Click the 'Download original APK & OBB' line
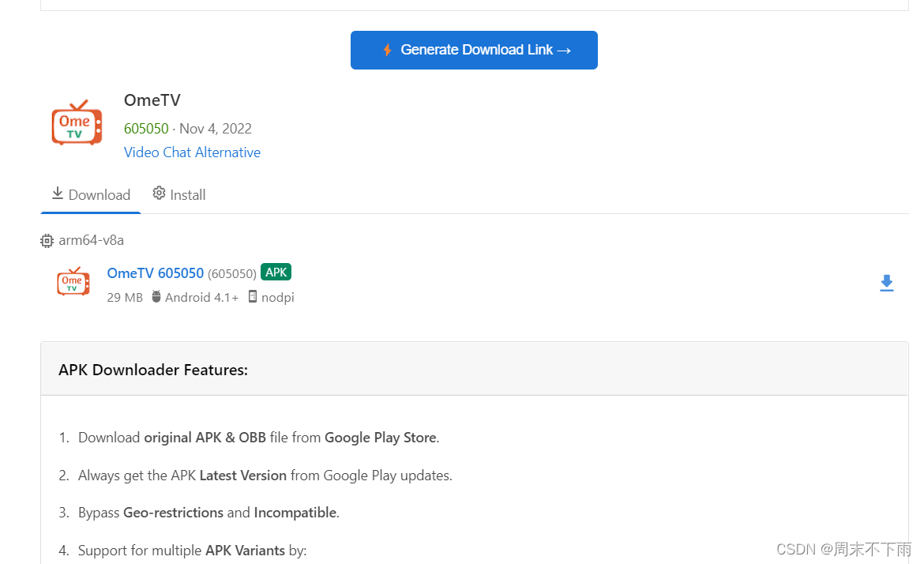Viewport: 924px width, 564px height. coord(259,438)
